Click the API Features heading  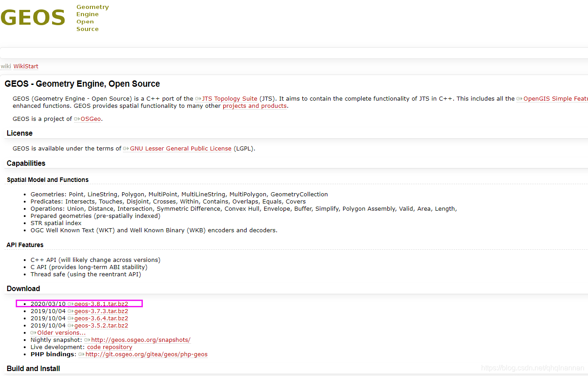pos(25,245)
